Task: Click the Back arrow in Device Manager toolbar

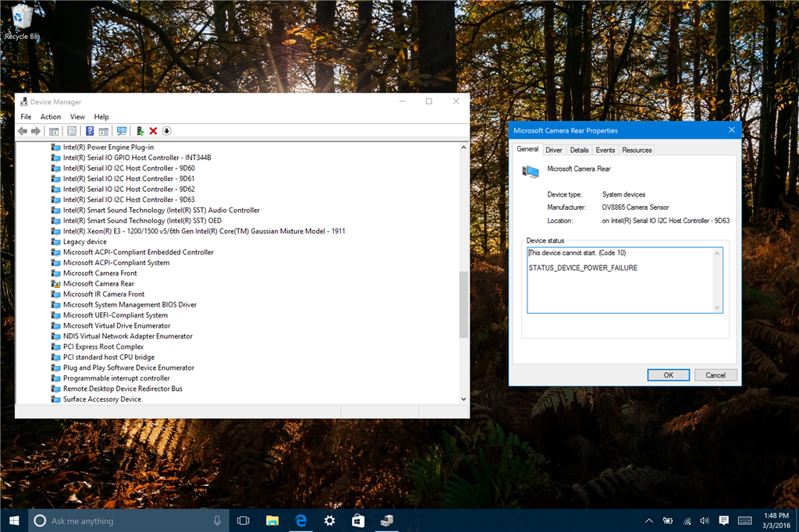Action: click(x=23, y=131)
